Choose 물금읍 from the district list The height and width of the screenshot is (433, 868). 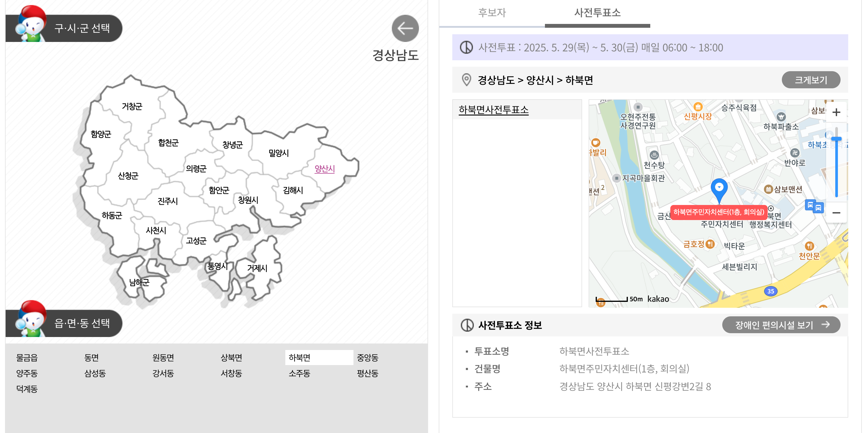coord(27,357)
